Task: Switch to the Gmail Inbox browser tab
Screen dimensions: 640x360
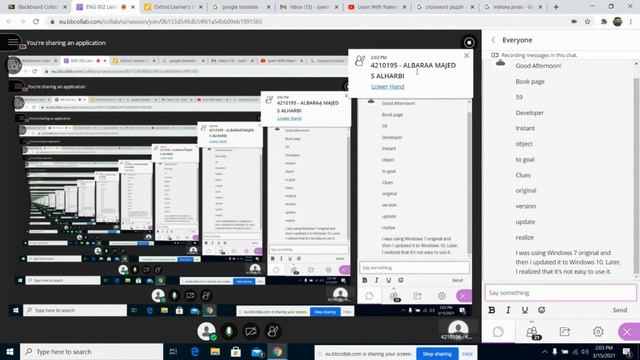Action: coord(309,7)
